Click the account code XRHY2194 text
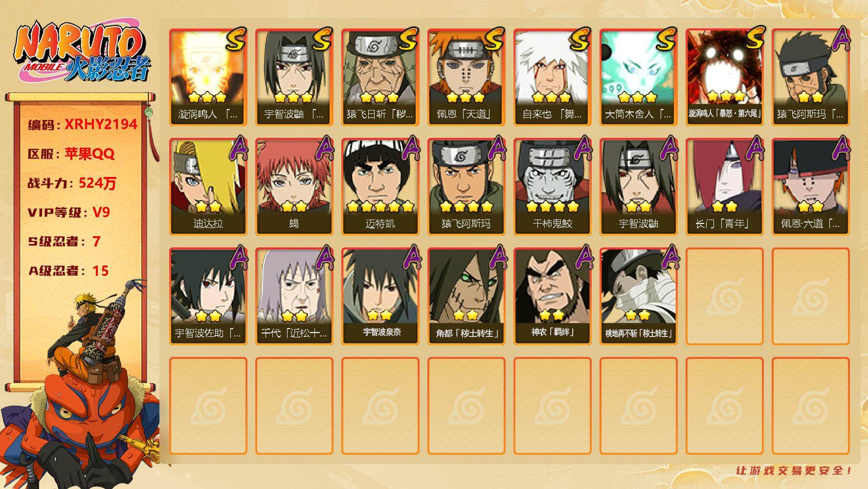The height and width of the screenshot is (489, 868). tap(101, 124)
